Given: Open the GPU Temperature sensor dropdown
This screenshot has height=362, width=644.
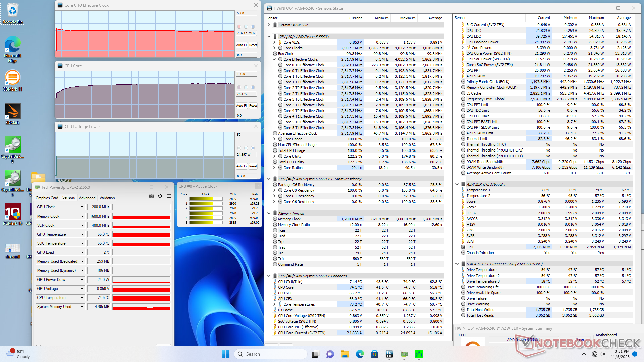Looking at the screenshot, I should click(x=82, y=234).
